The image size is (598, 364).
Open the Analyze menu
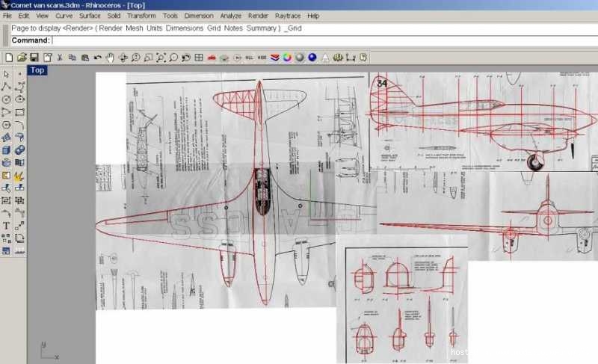pos(231,16)
